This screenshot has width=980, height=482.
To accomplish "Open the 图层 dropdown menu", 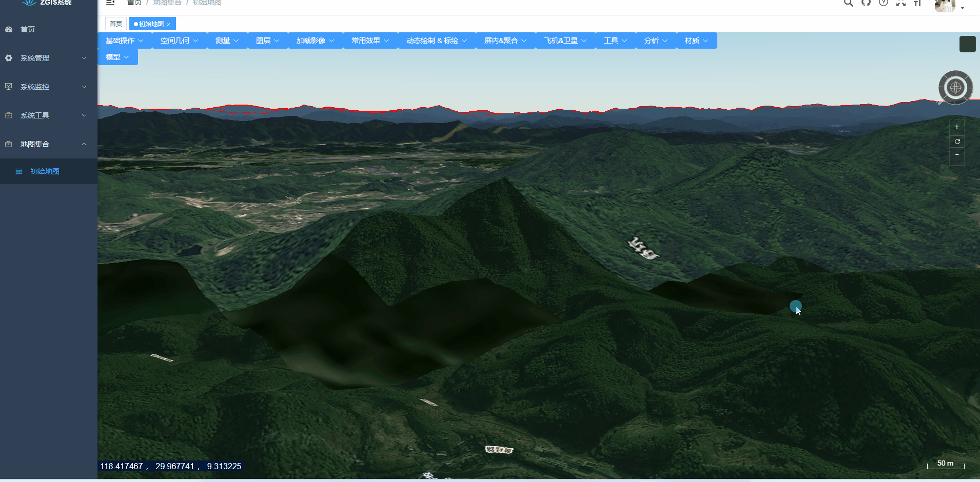I will pyautogui.click(x=268, y=41).
